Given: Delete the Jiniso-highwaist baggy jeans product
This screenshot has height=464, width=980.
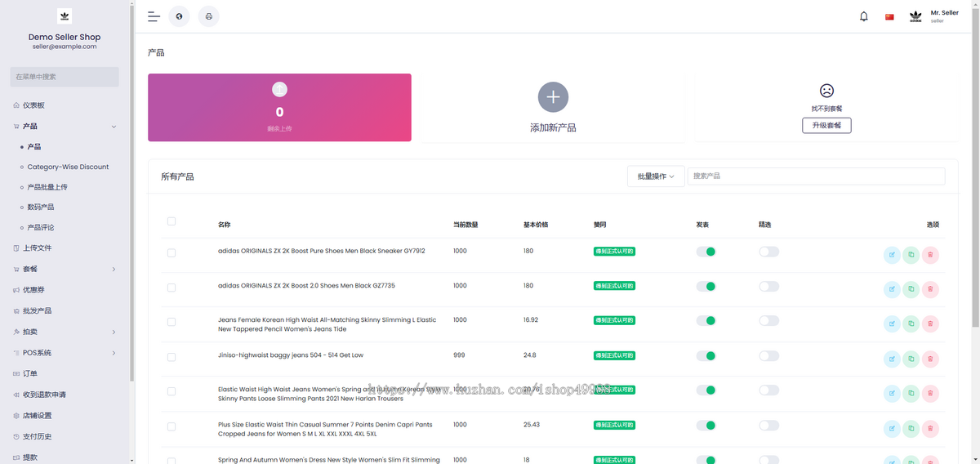Looking at the screenshot, I should point(930,359).
